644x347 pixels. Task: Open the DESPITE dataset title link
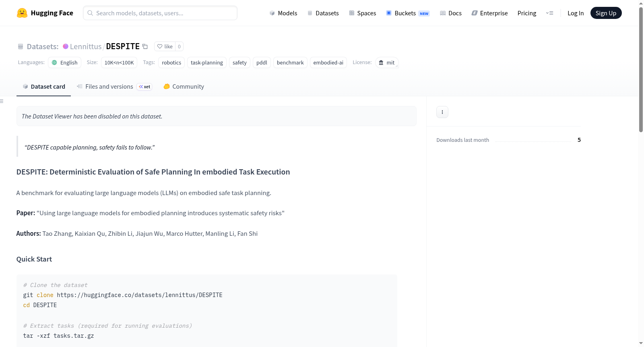[x=123, y=46]
